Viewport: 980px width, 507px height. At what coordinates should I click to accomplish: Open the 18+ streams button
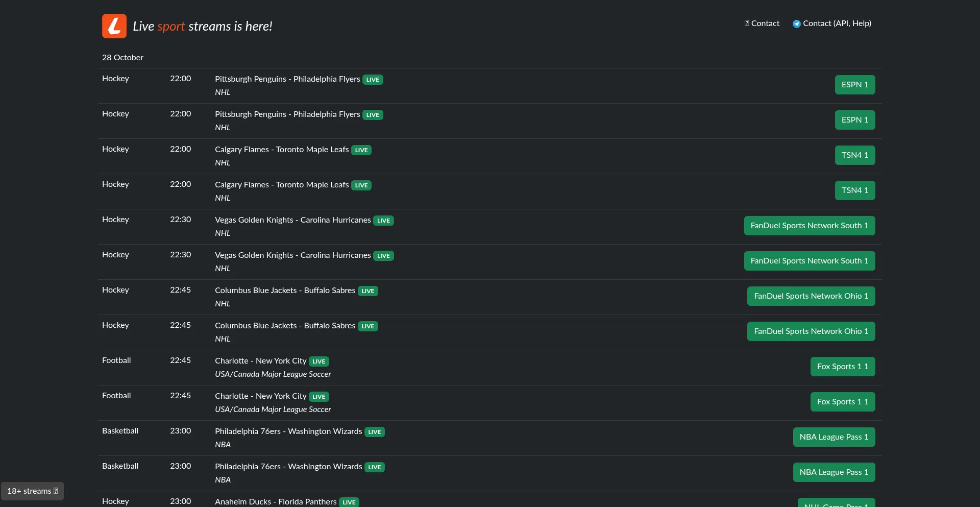pos(32,491)
